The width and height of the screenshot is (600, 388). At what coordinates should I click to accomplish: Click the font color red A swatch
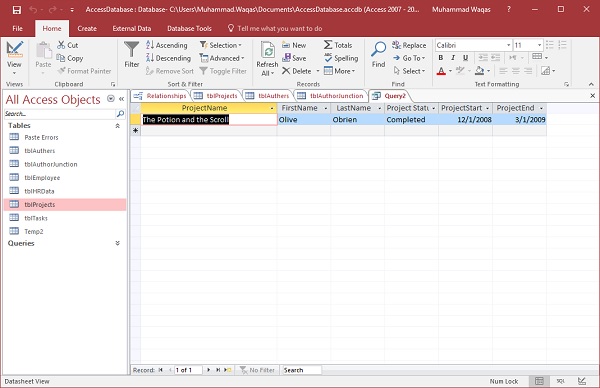pos(441,71)
